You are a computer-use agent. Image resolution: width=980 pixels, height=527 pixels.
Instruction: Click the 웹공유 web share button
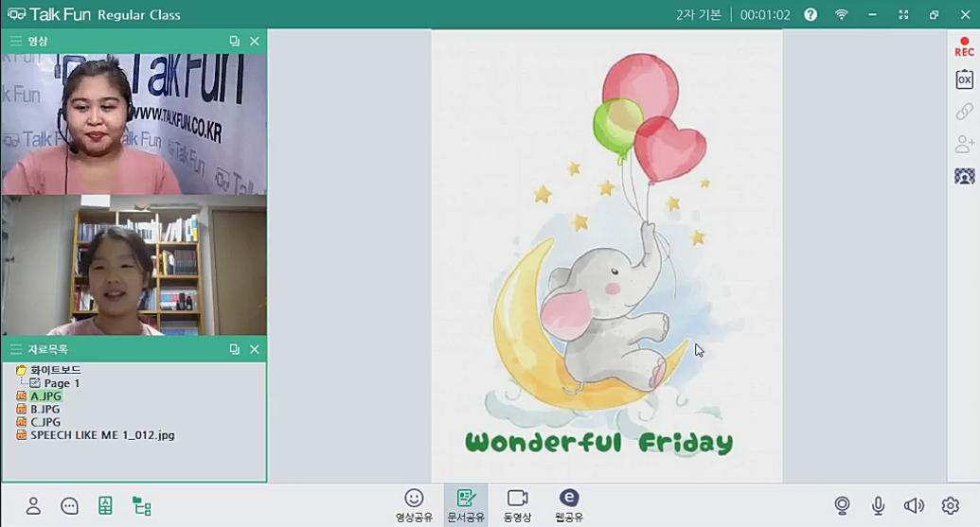tap(568, 505)
